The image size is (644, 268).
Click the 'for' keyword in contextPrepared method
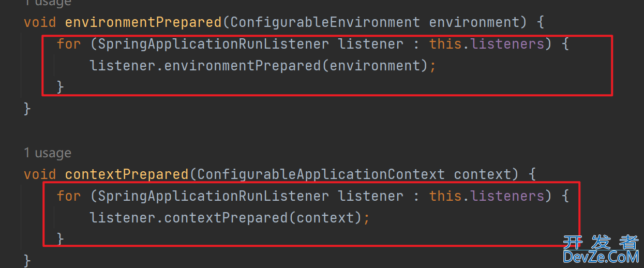click(69, 196)
